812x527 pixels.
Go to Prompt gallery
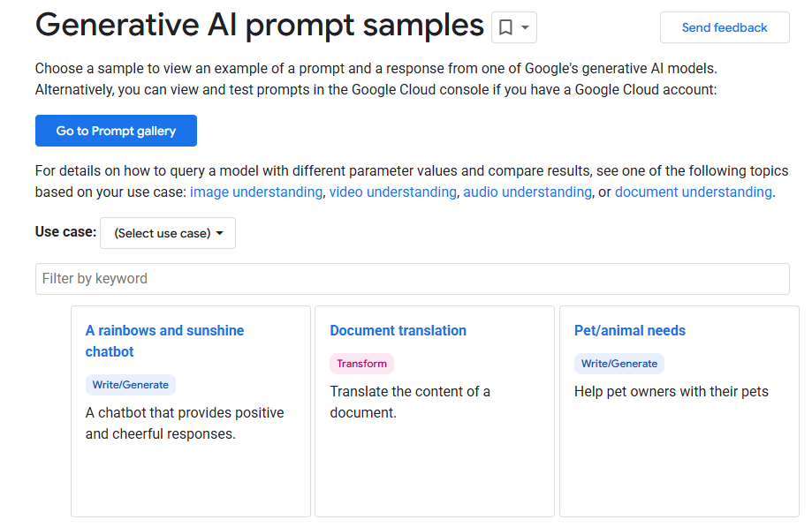point(115,130)
